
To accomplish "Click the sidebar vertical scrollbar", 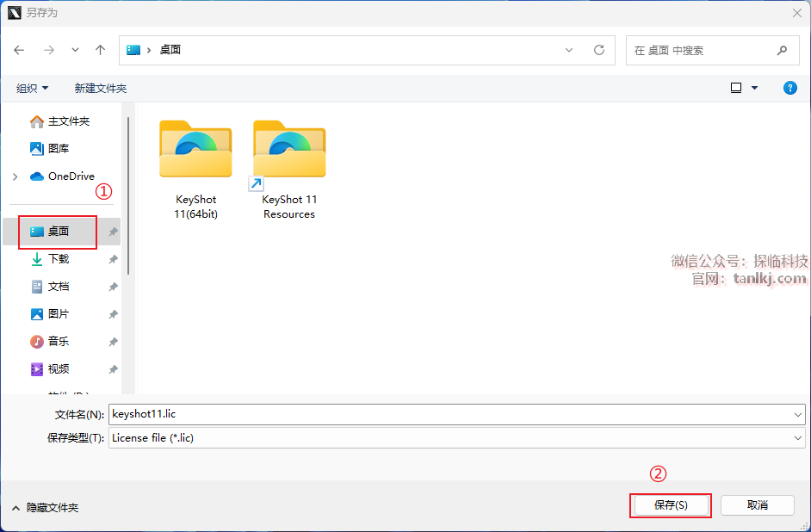I will click(x=127, y=195).
